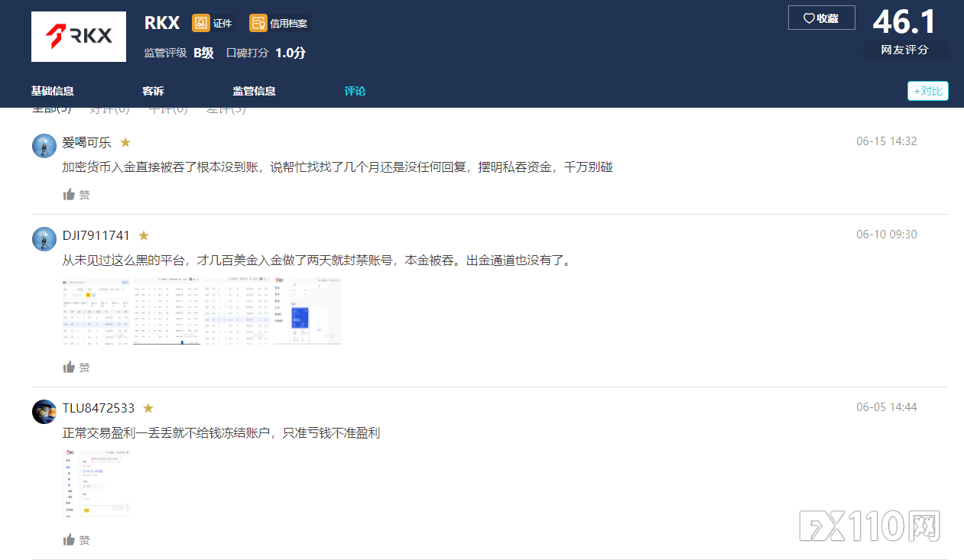The image size is (964, 560).
Task: Click the +对比 compare button
Action: point(928,91)
